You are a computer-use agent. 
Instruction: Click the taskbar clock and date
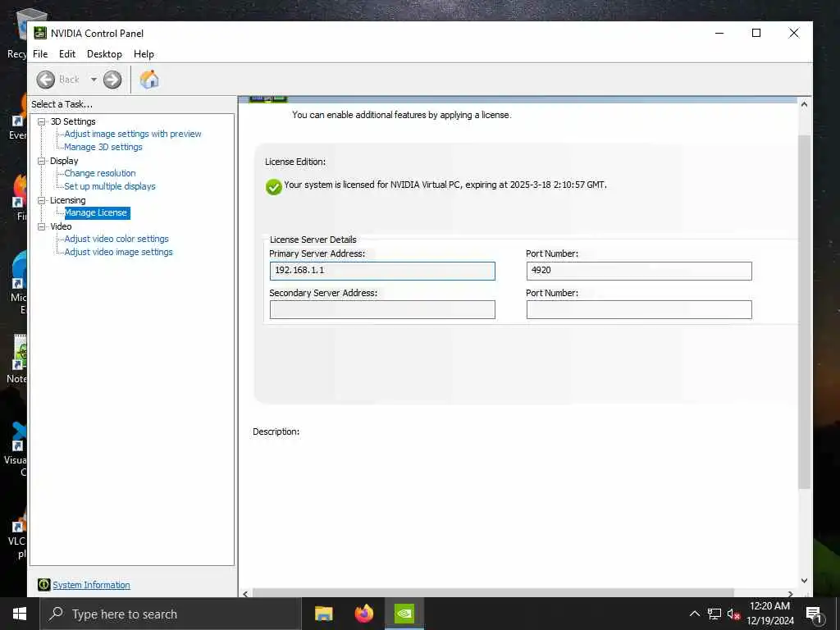point(769,614)
